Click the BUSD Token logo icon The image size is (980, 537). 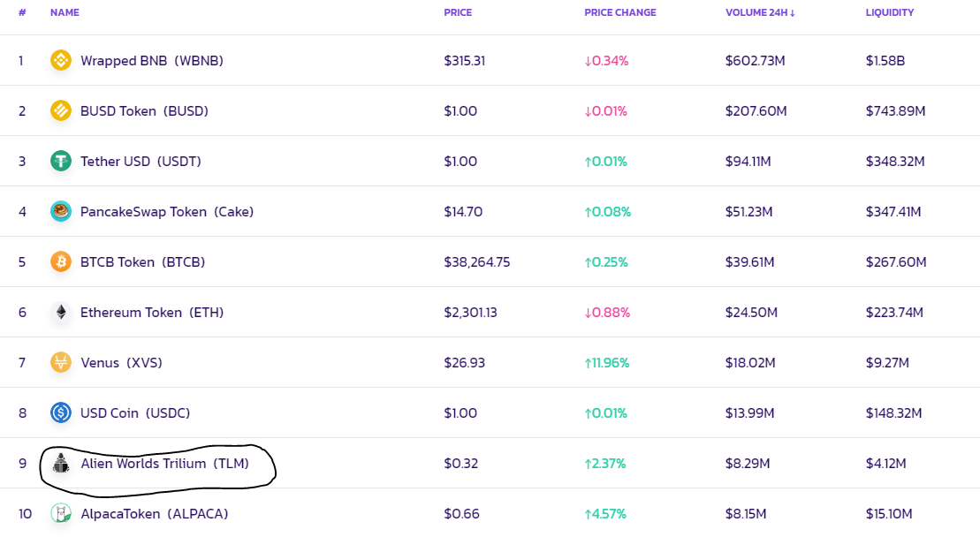61,110
